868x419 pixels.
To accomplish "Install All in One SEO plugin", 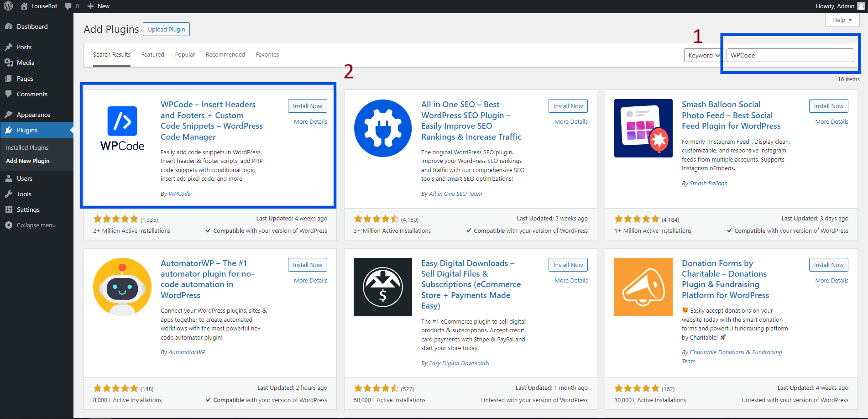I will click(x=568, y=106).
